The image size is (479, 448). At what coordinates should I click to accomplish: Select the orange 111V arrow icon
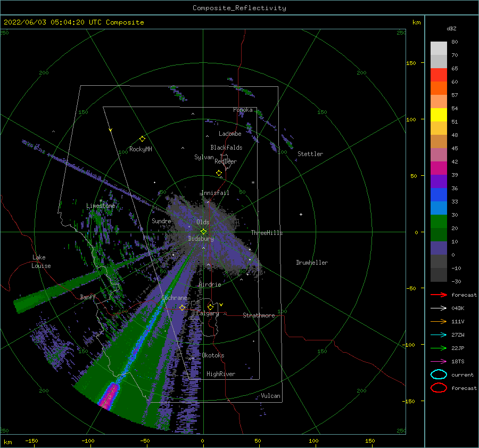pyautogui.click(x=439, y=321)
